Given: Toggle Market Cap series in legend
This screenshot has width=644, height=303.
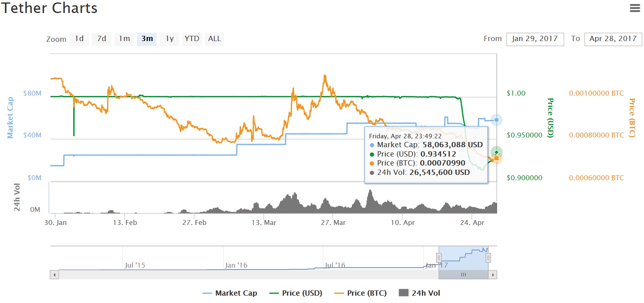Looking at the screenshot, I should (x=230, y=293).
